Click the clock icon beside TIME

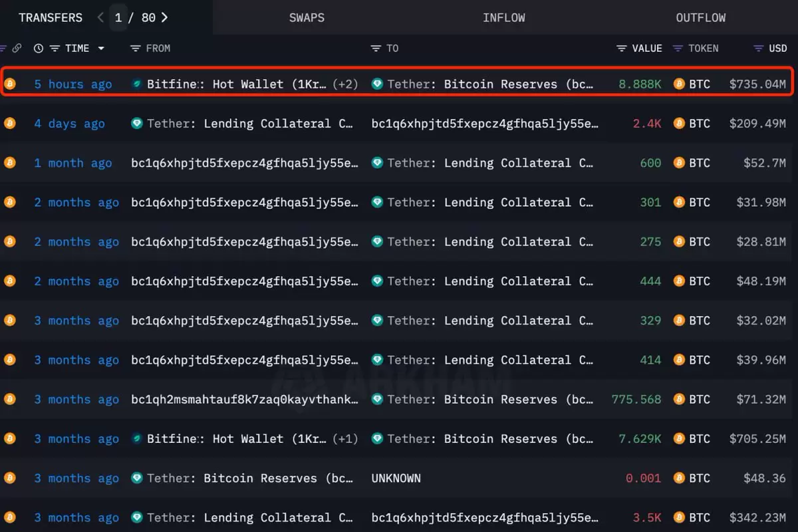[39, 49]
